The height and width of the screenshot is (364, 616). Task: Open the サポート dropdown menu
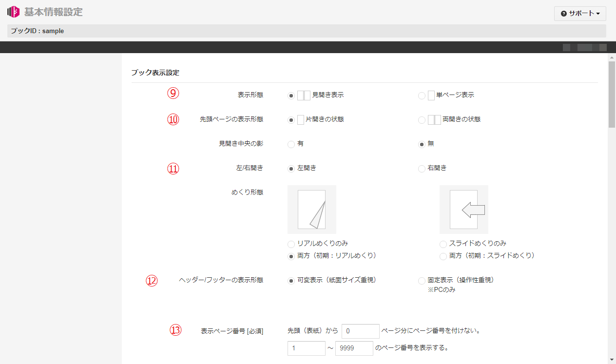click(580, 14)
